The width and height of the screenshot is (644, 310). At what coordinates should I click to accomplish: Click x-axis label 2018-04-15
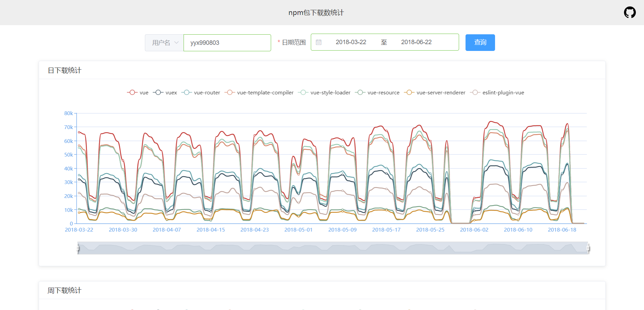[x=211, y=230]
